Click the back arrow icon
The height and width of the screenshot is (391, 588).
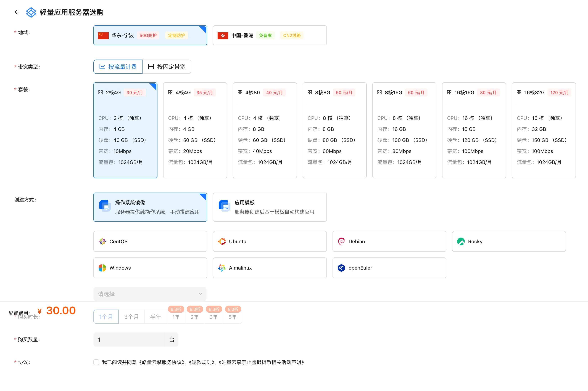pos(17,12)
